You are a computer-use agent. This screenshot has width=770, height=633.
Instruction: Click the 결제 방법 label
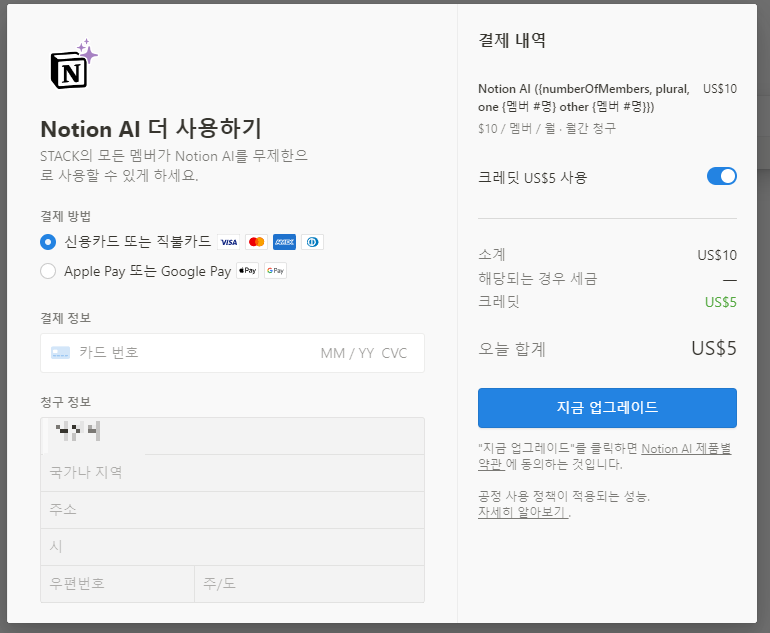click(65, 216)
